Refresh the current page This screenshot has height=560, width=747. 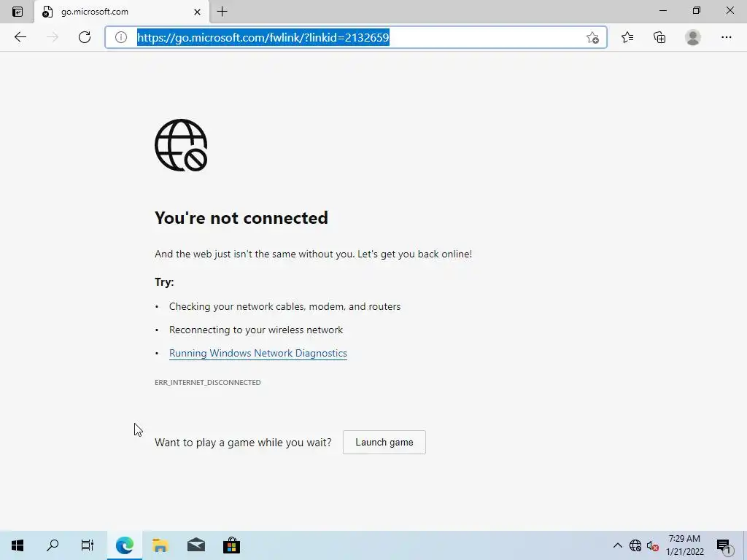(85, 37)
